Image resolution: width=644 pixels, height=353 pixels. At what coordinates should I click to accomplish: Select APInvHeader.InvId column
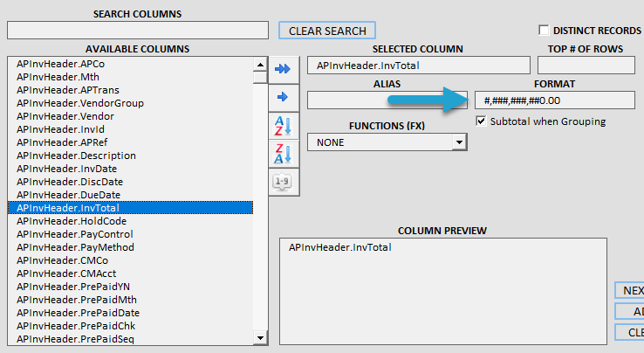pyautogui.click(x=131, y=129)
